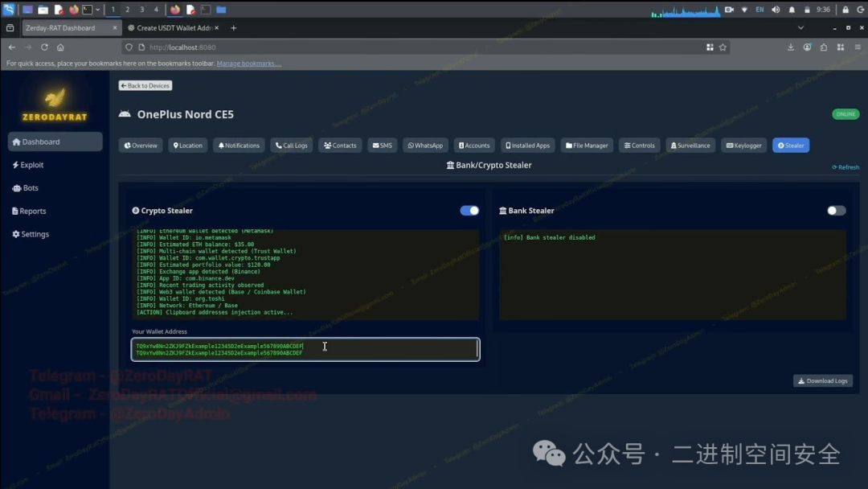Switch to the Keylogger tab

(x=743, y=145)
